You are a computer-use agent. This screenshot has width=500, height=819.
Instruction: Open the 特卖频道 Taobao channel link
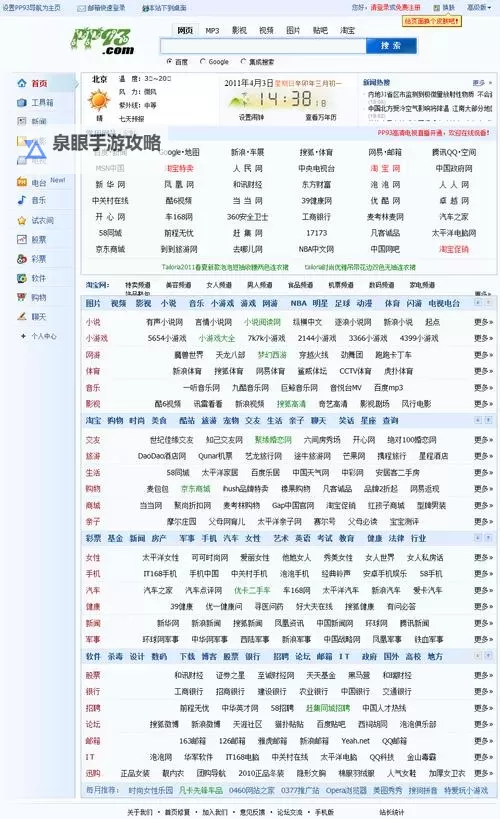[x=137, y=285]
